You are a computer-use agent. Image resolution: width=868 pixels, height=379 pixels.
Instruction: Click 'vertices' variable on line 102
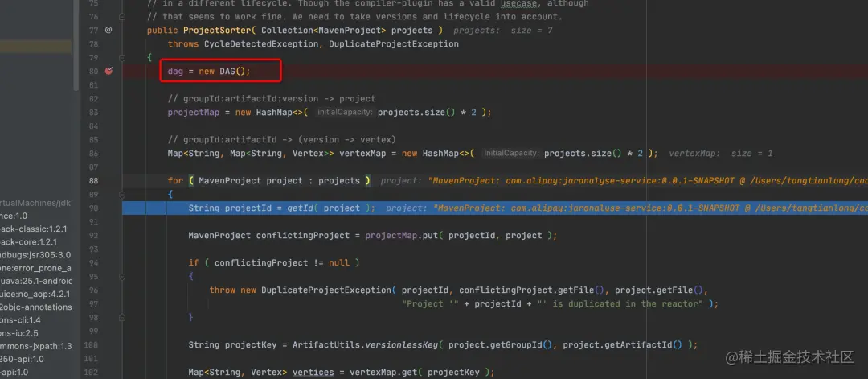pyautogui.click(x=313, y=372)
